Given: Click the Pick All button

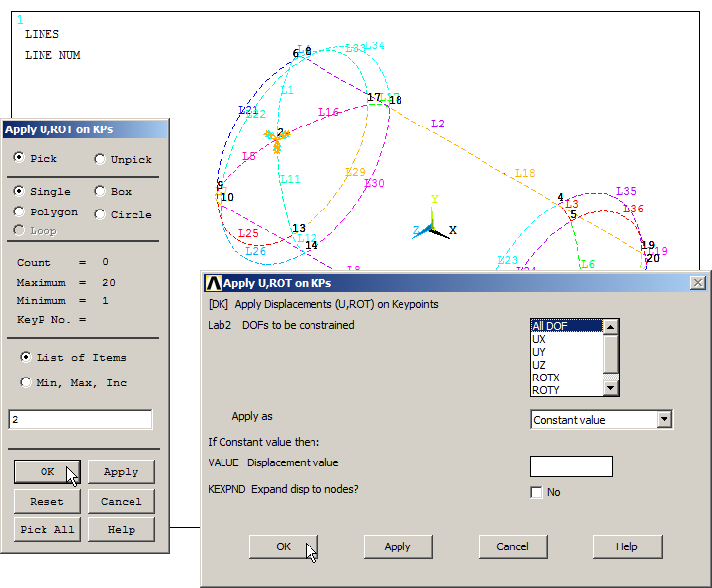Looking at the screenshot, I should click(x=47, y=529).
